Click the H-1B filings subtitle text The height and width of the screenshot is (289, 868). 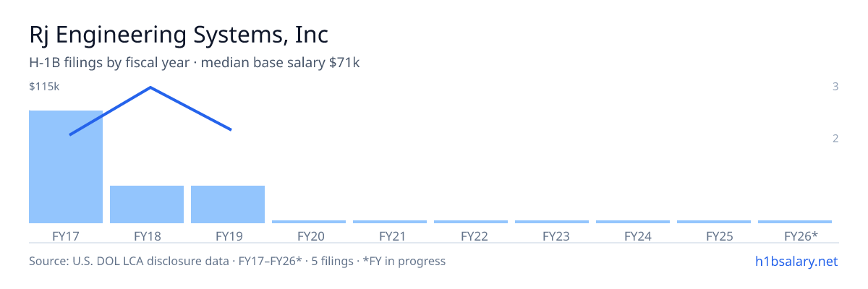[195, 63]
